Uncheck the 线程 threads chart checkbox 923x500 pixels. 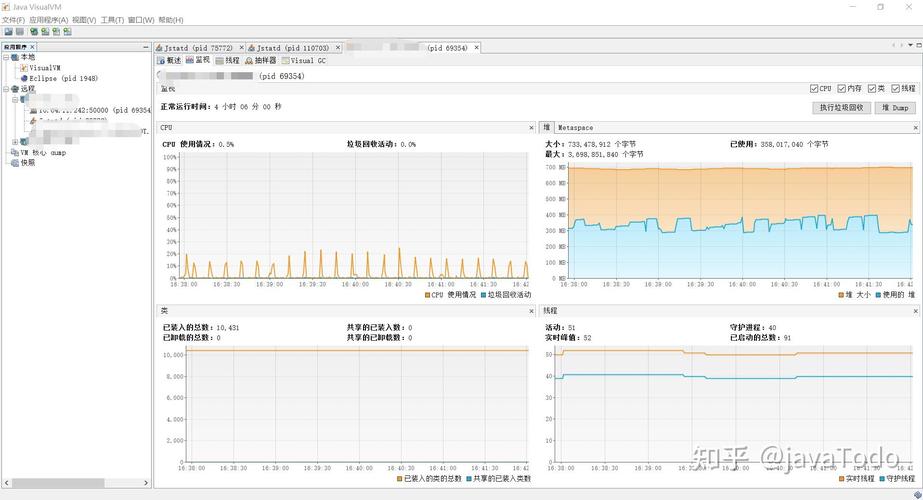pyautogui.click(x=895, y=88)
